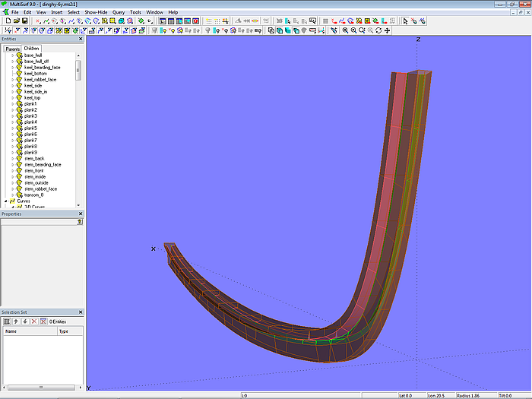Viewport: 532px width, 399px height.
Task: Click the New file icon in toolbar
Action: click(x=7, y=21)
